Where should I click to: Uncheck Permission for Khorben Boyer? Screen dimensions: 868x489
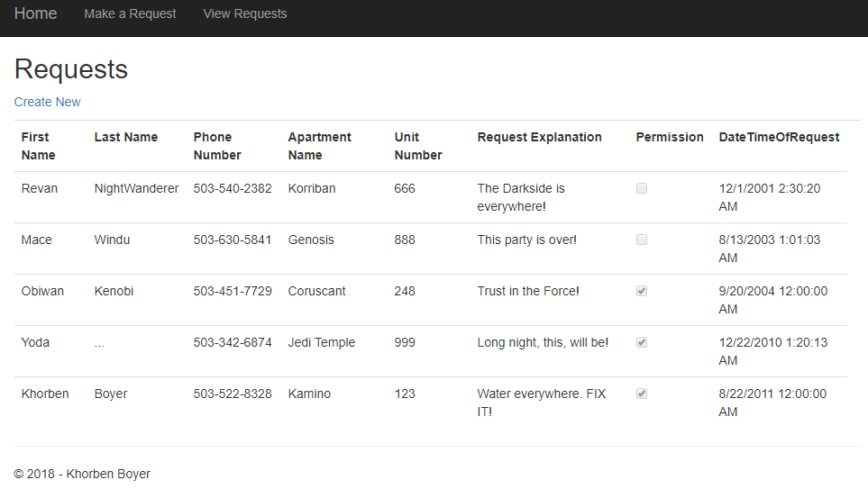[642, 394]
